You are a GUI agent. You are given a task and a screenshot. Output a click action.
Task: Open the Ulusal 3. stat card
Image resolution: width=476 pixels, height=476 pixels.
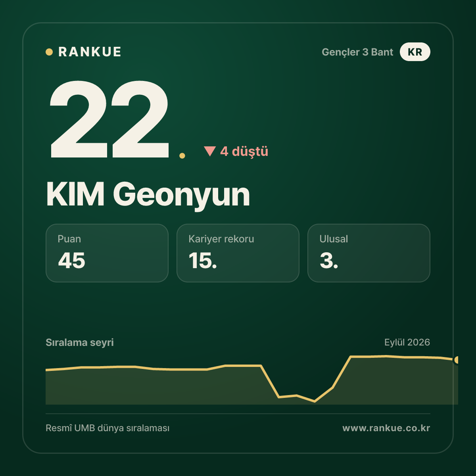click(x=369, y=253)
